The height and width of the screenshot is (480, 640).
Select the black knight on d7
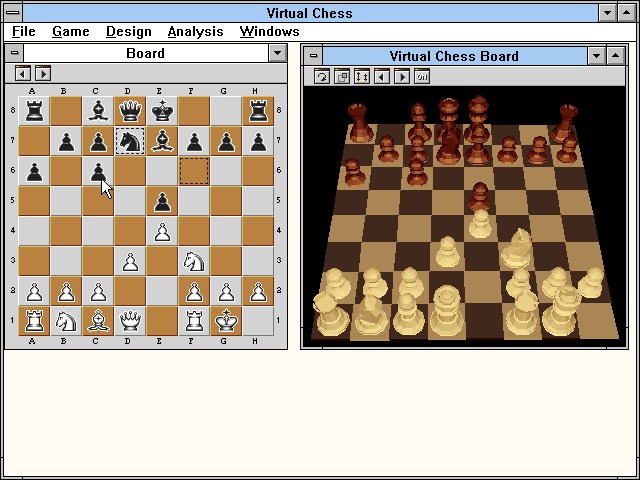[130, 142]
